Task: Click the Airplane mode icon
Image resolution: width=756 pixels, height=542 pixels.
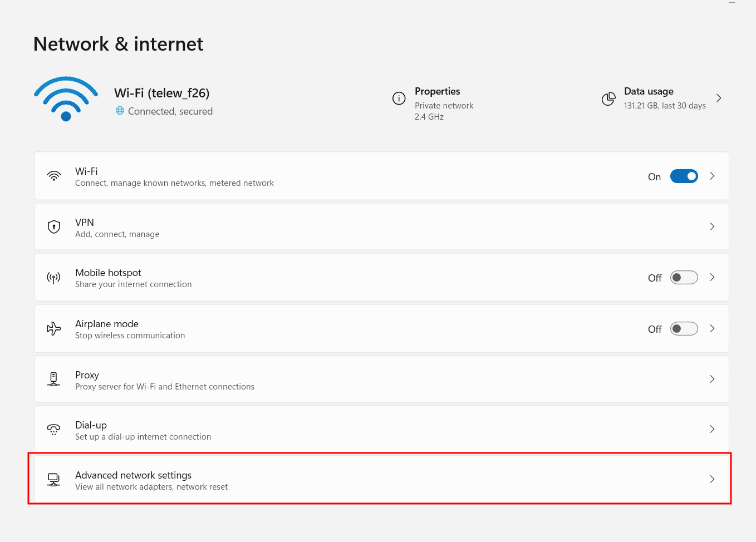Action: pos(53,328)
